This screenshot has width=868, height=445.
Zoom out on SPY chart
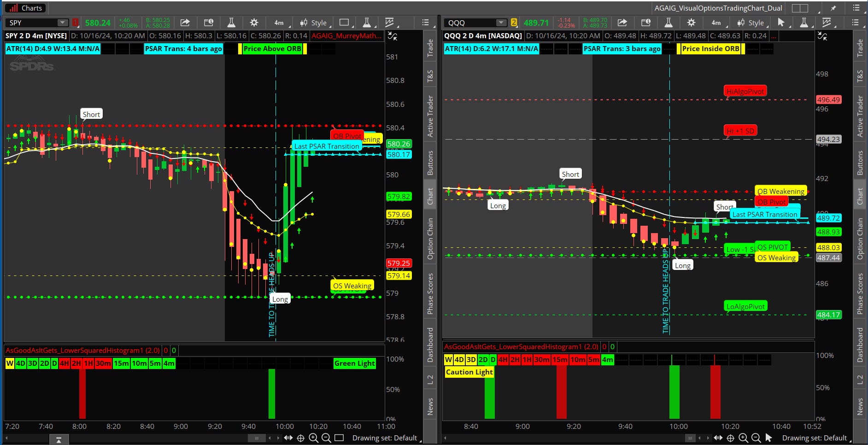[x=326, y=438]
